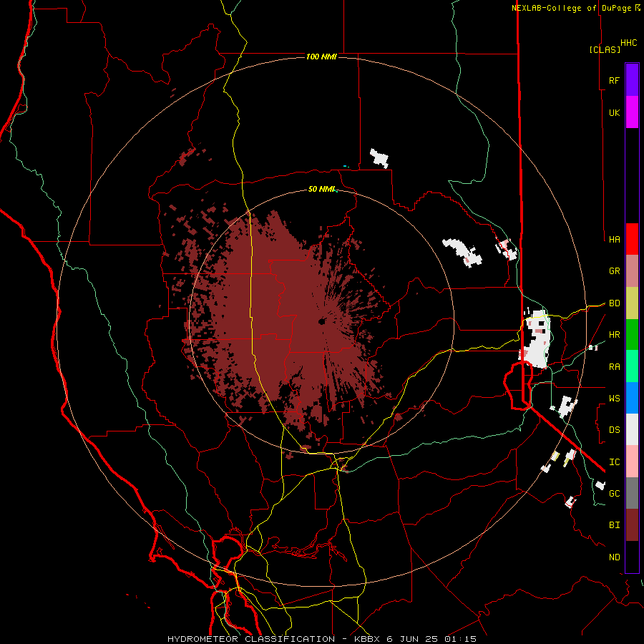
Task: Click the radar site center dot
Action: [x=321, y=321]
